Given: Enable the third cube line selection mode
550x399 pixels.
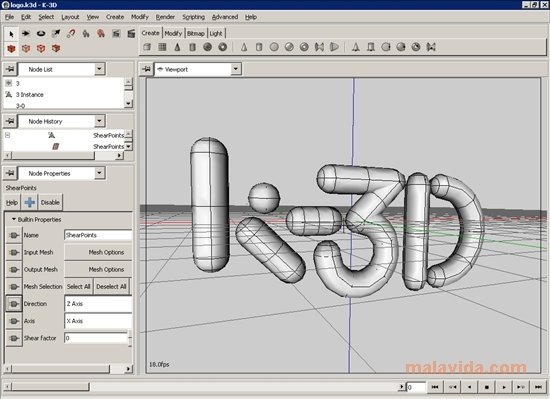Looking at the screenshot, I should coord(41,48).
